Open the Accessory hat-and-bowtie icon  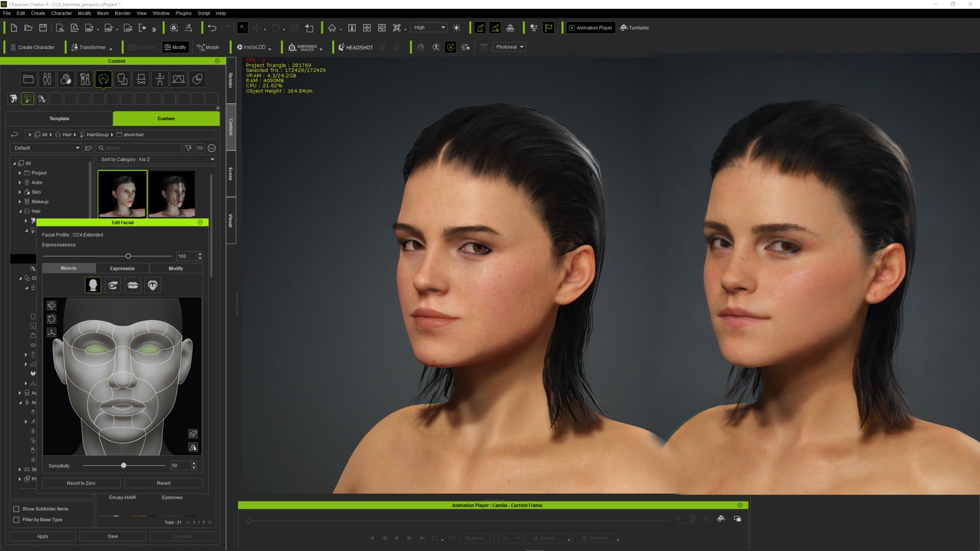click(x=141, y=79)
